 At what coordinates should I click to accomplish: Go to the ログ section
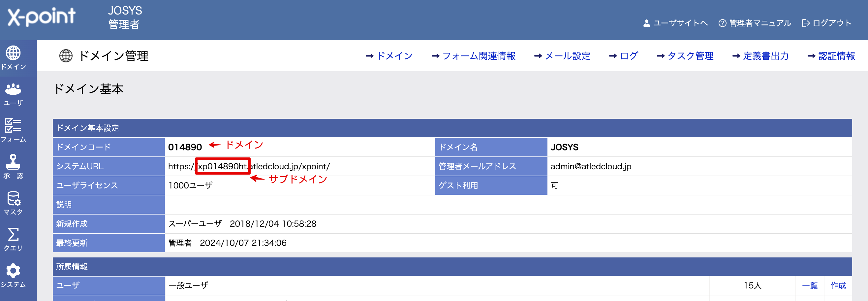pyautogui.click(x=624, y=56)
